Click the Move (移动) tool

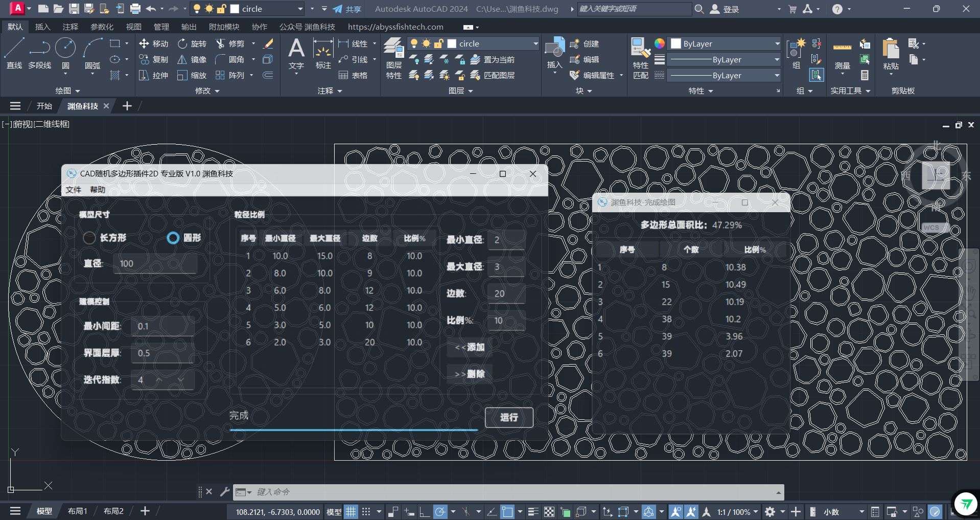click(153, 44)
